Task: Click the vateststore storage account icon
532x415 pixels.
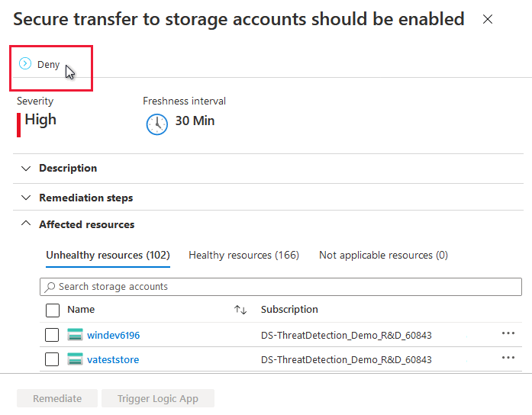Action: (75, 359)
